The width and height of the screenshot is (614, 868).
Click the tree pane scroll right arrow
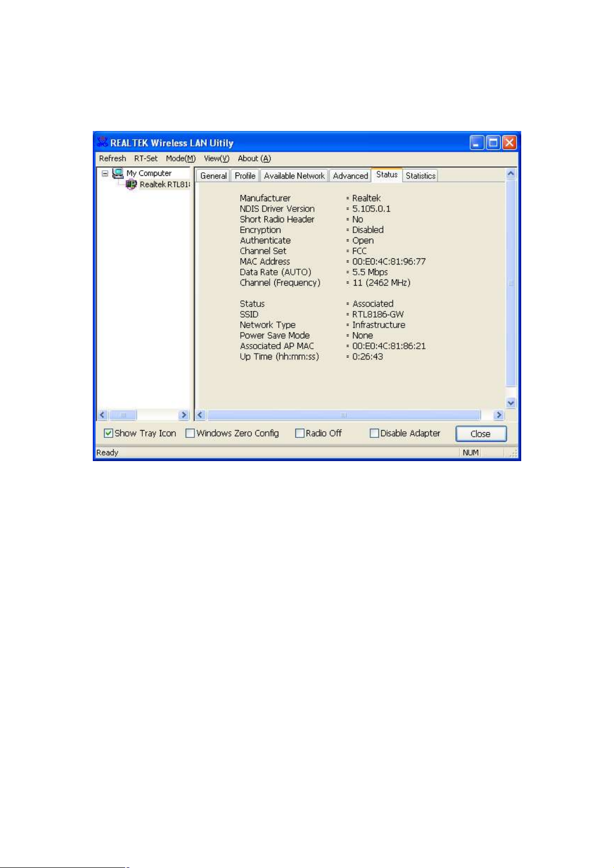click(x=184, y=415)
